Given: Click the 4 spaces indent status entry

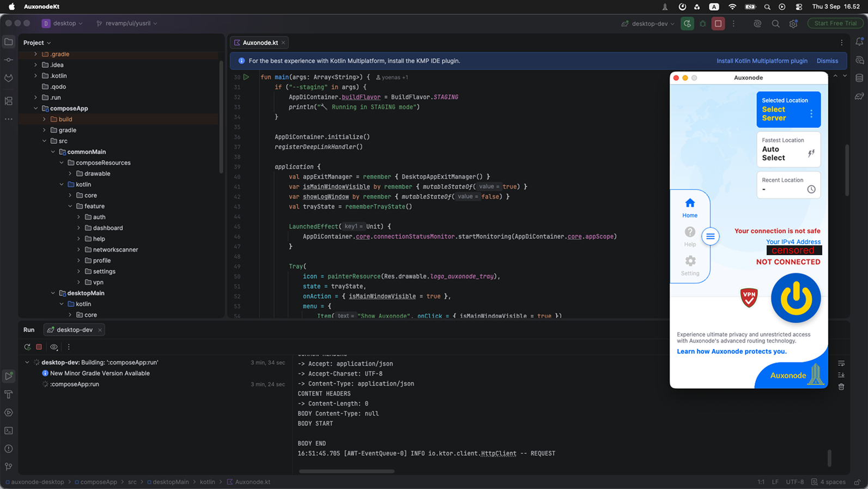Looking at the screenshot, I should coord(829,482).
